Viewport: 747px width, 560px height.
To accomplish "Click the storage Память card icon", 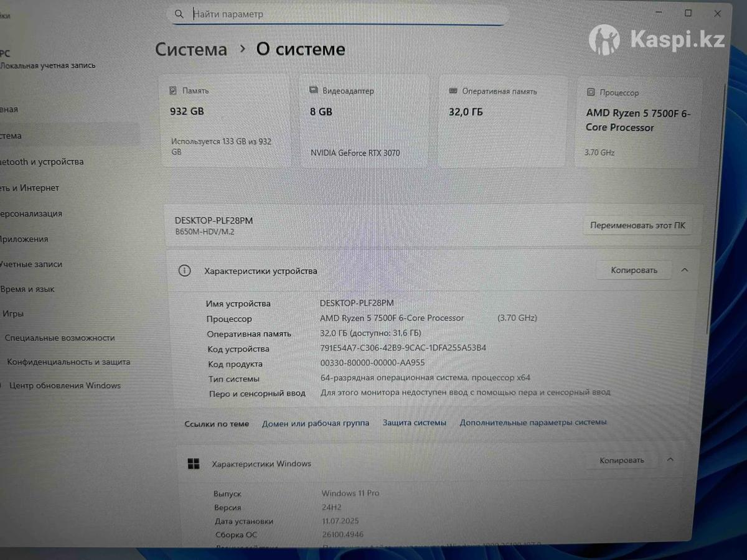I will [173, 91].
